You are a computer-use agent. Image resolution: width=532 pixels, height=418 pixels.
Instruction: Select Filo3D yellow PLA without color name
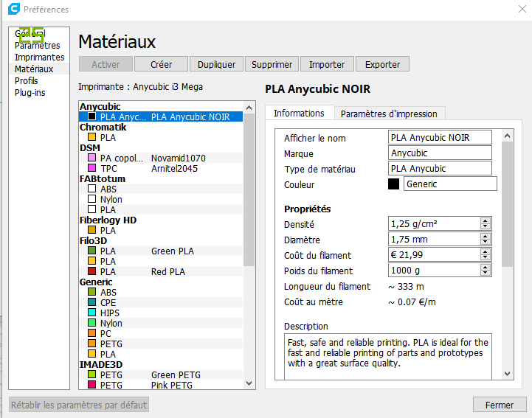(161, 262)
